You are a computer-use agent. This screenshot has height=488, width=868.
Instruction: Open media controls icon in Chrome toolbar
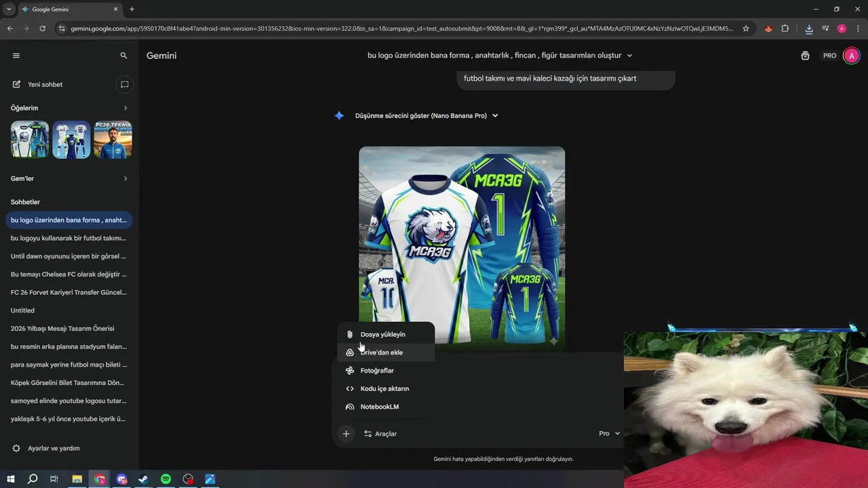click(825, 28)
